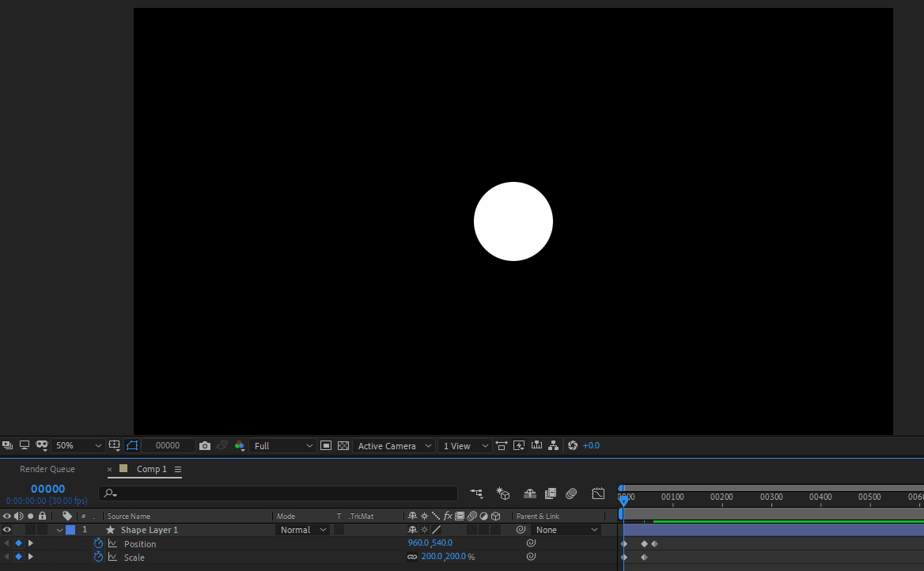Open the 1 View layout dropdown
Screen dimensions: 924x571
(465, 446)
